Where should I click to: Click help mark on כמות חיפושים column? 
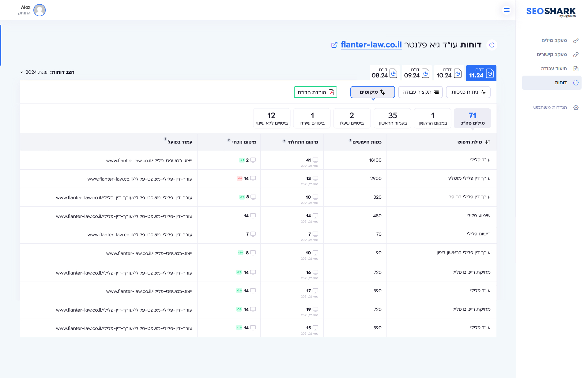(350, 140)
